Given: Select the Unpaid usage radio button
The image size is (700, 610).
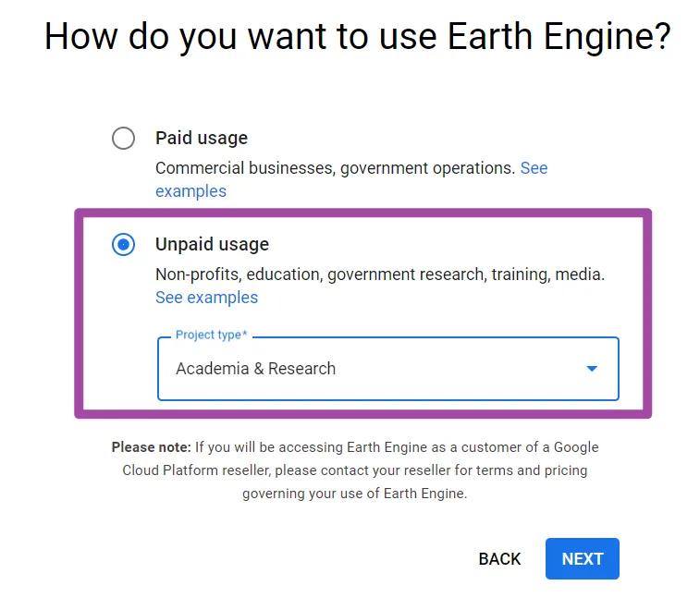Looking at the screenshot, I should [123, 245].
